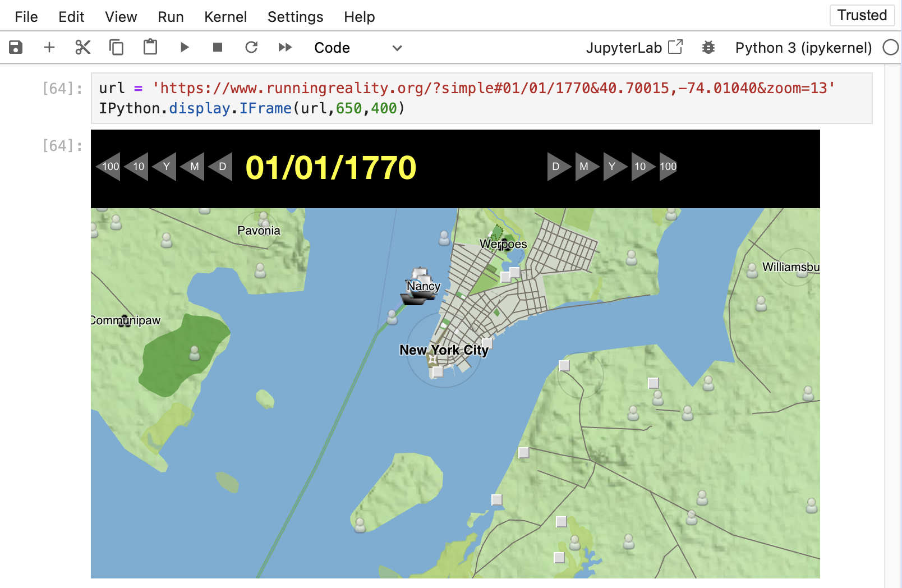Open the Settings menu
902x588 pixels.
[x=296, y=17]
